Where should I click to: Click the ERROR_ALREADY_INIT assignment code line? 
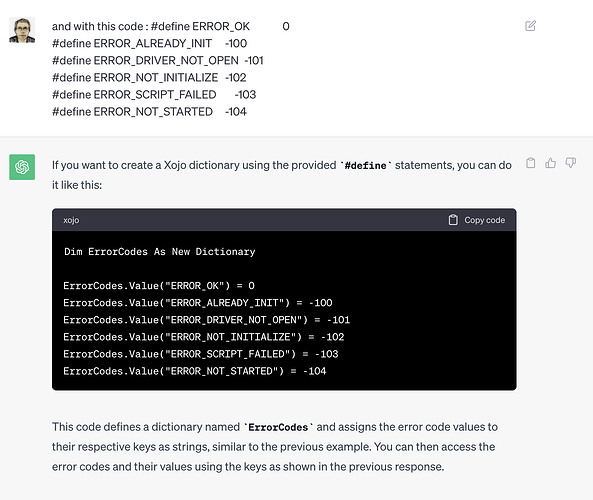198,303
